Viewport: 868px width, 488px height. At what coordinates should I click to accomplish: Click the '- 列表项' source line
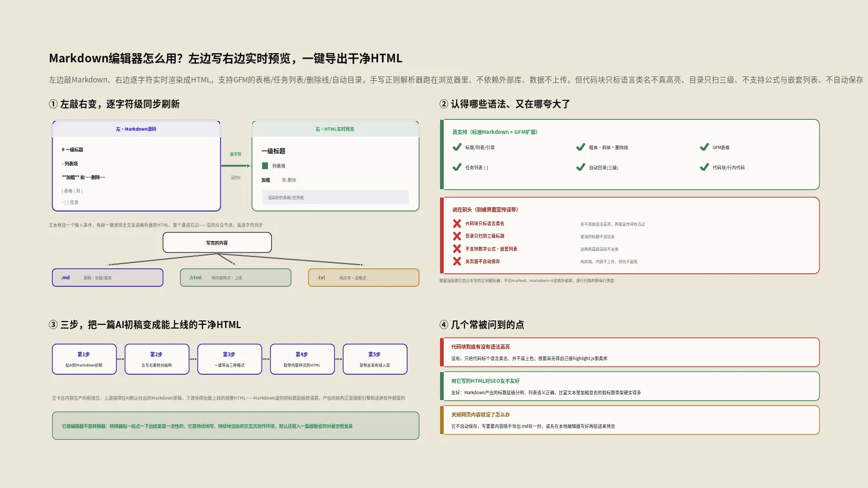click(x=70, y=164)
